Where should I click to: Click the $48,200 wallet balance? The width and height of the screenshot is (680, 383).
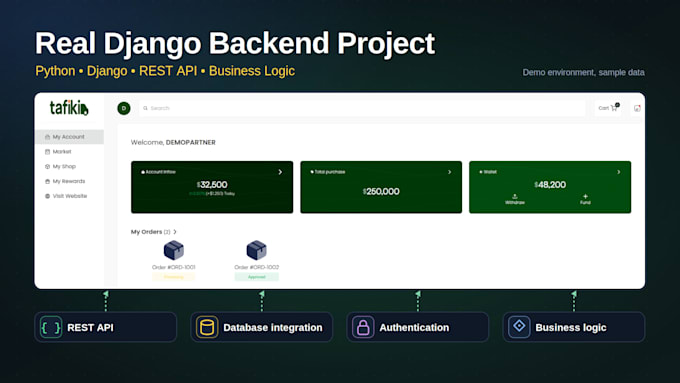point(550,184)
